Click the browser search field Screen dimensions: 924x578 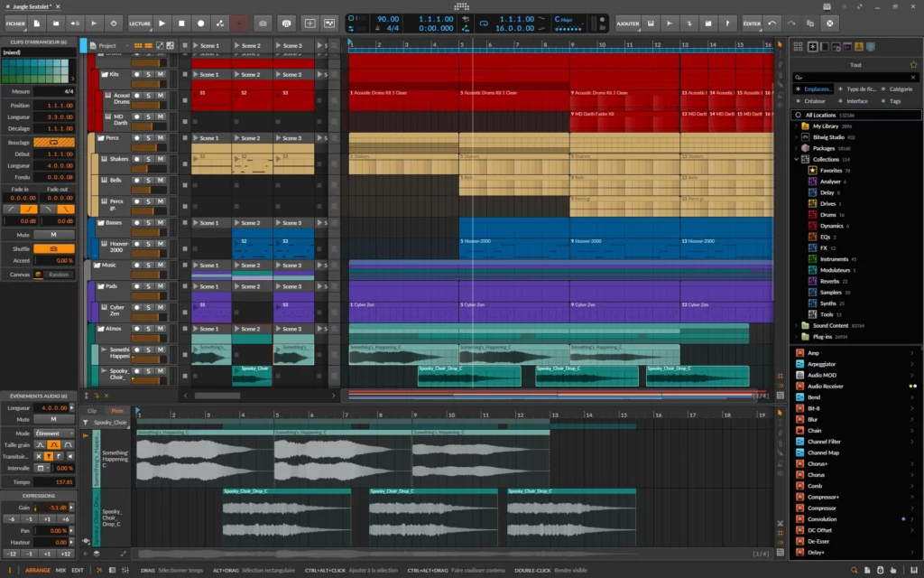[855, 78]
